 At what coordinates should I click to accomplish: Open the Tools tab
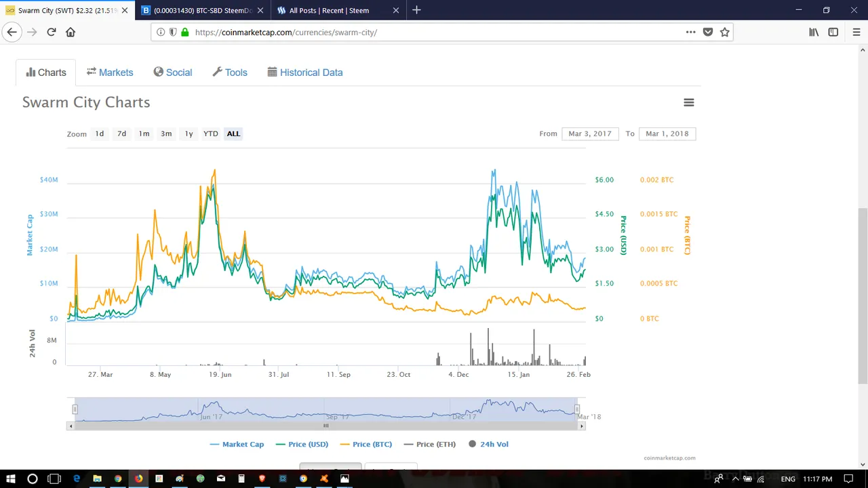230,73
